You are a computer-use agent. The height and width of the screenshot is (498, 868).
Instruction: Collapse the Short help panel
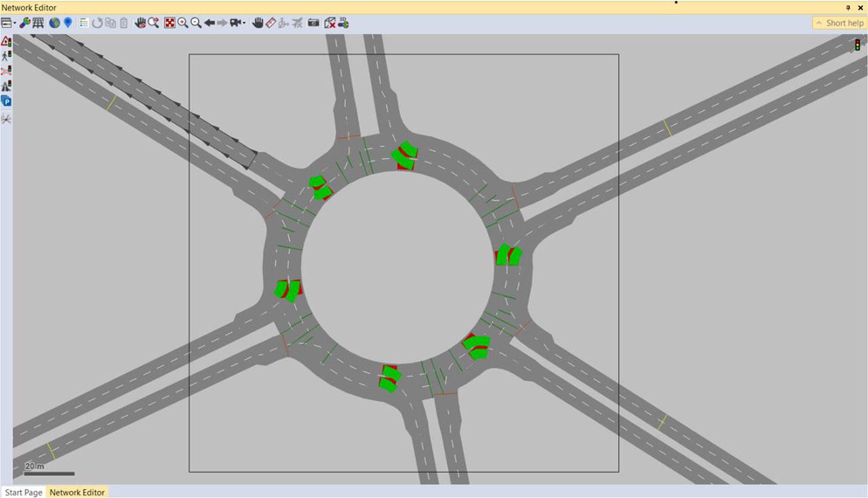[840, 23]
